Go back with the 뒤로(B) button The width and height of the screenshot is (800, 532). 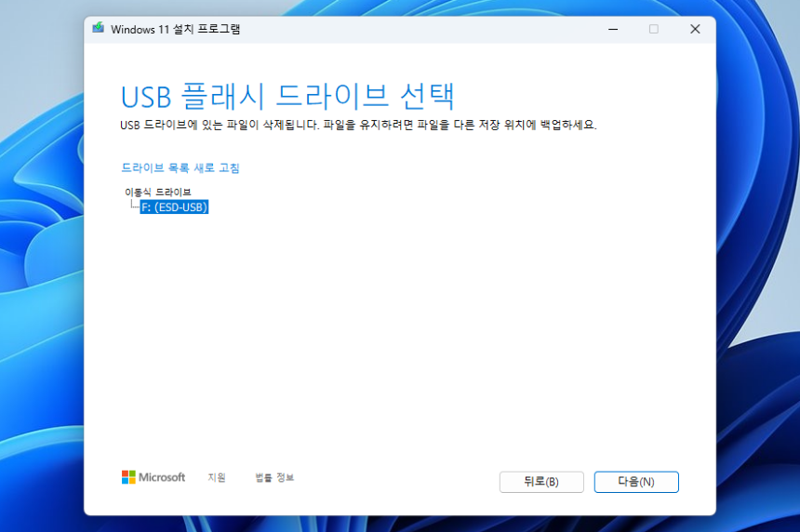click(541, 482)
